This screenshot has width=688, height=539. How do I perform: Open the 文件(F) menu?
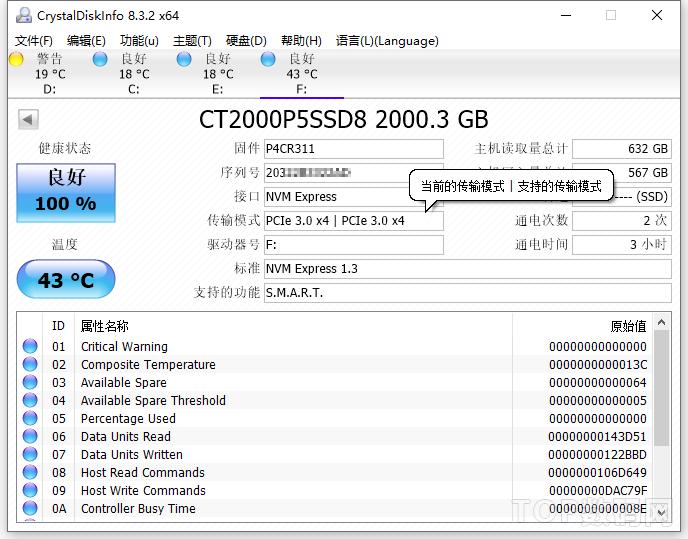34,41
